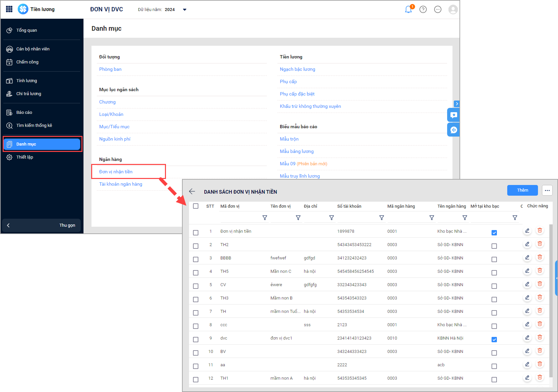The width and height of the screenshot is (558, 392).
Task: Delete the dvc row
Action: (540, 337)
